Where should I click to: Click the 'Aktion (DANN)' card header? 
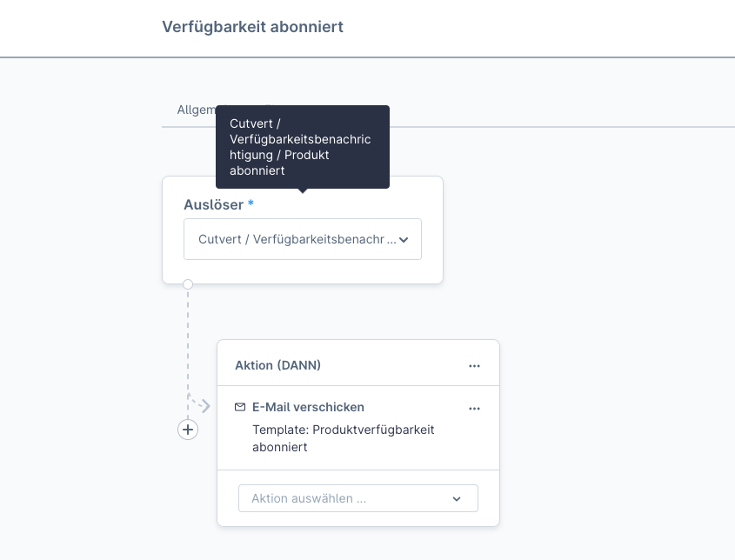point(278,365)
